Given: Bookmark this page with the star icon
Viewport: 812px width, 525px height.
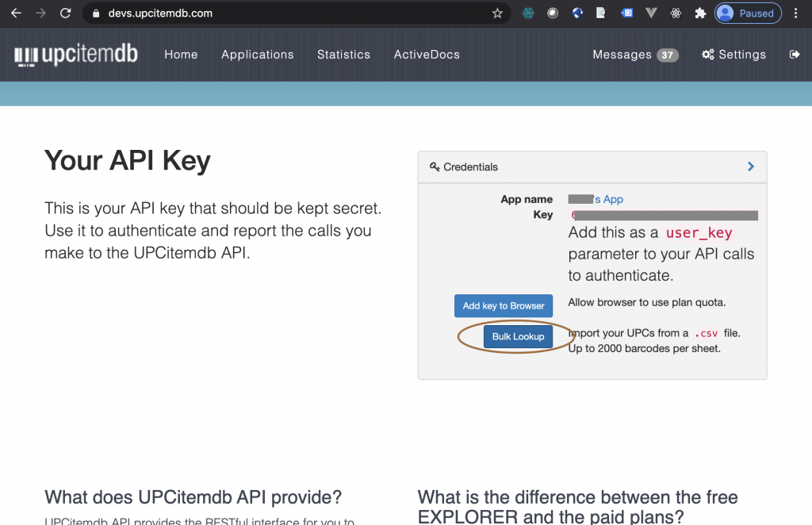Looking at the screenshot, I should [x=498, y=13].
